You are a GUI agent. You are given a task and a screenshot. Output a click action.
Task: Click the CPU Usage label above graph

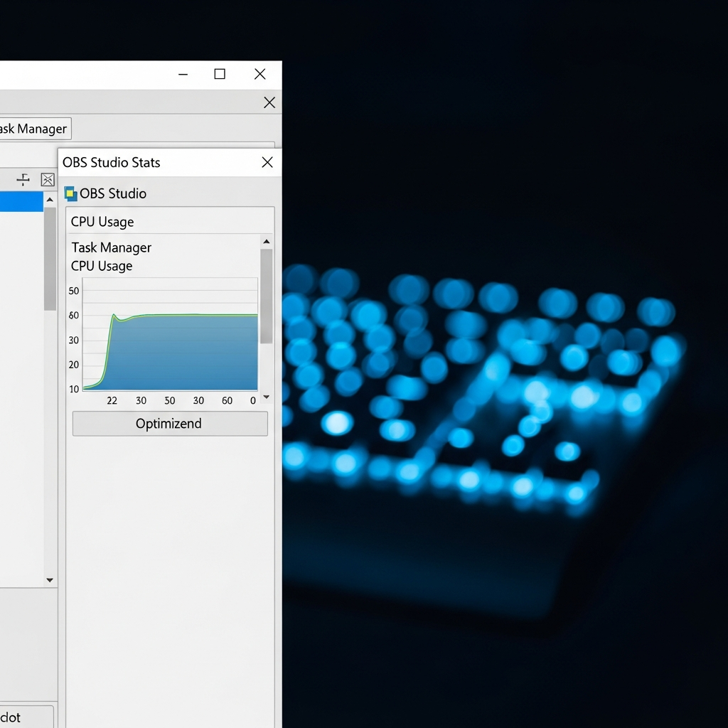pyautogui.click(x=102, y=266)
